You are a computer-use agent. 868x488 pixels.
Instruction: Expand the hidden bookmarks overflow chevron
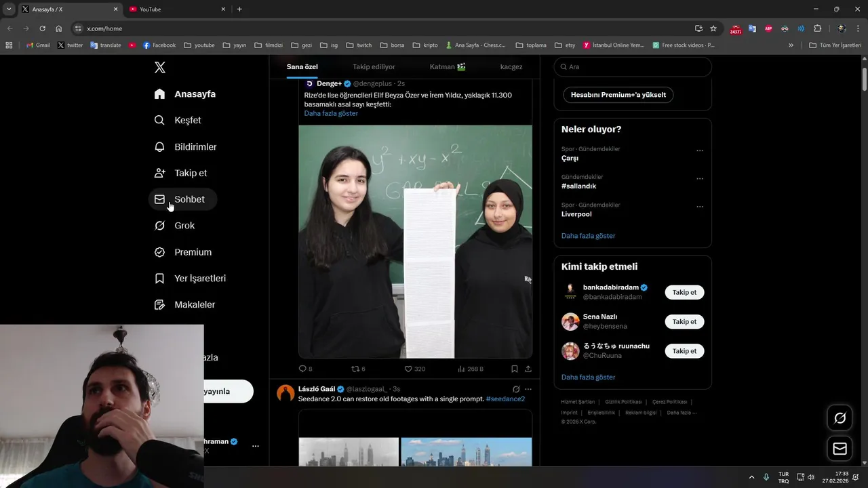791,45
